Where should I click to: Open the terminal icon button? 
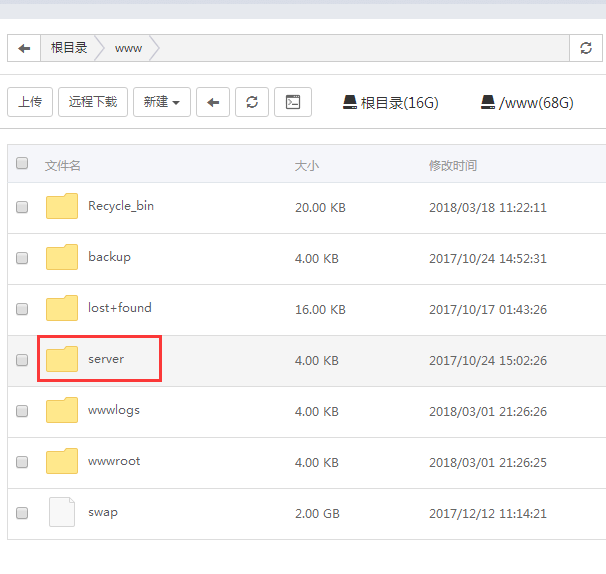pos(293,102)
